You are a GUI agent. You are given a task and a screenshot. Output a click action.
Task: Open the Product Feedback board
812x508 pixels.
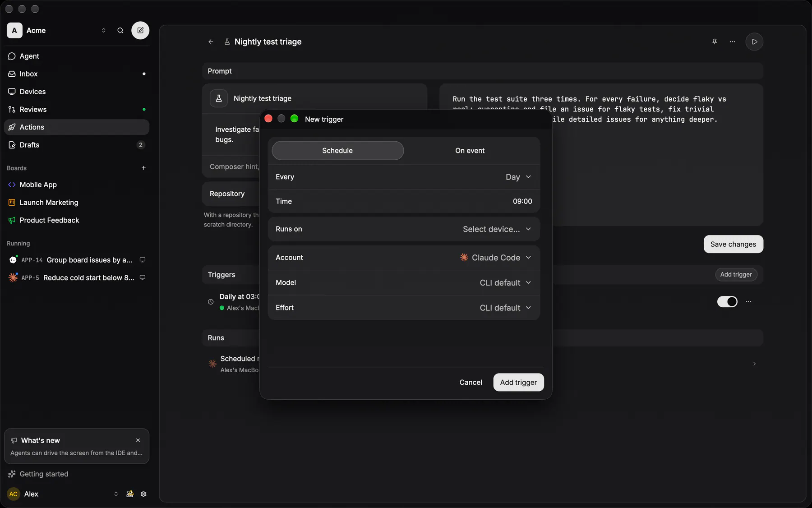point(77,220)
